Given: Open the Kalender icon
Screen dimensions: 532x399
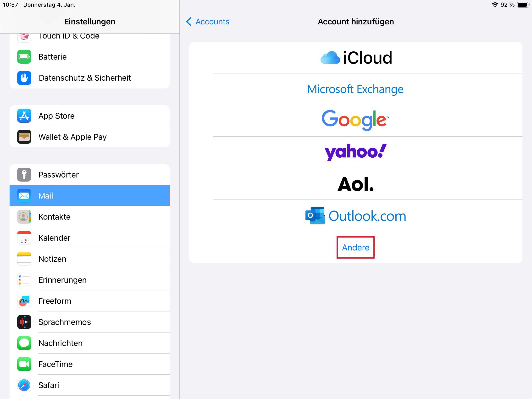Looking at the screenshot, I should click(24, 238).
